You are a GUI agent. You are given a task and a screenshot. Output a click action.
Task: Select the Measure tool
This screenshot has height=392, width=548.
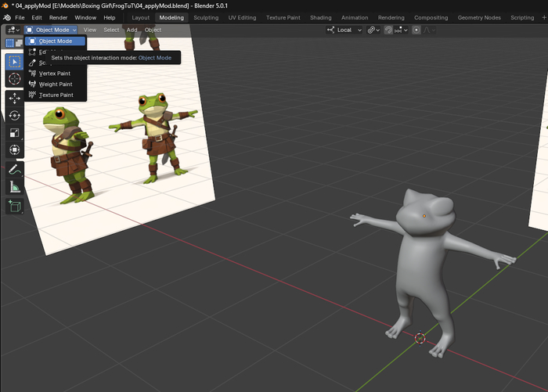(14, 187)
